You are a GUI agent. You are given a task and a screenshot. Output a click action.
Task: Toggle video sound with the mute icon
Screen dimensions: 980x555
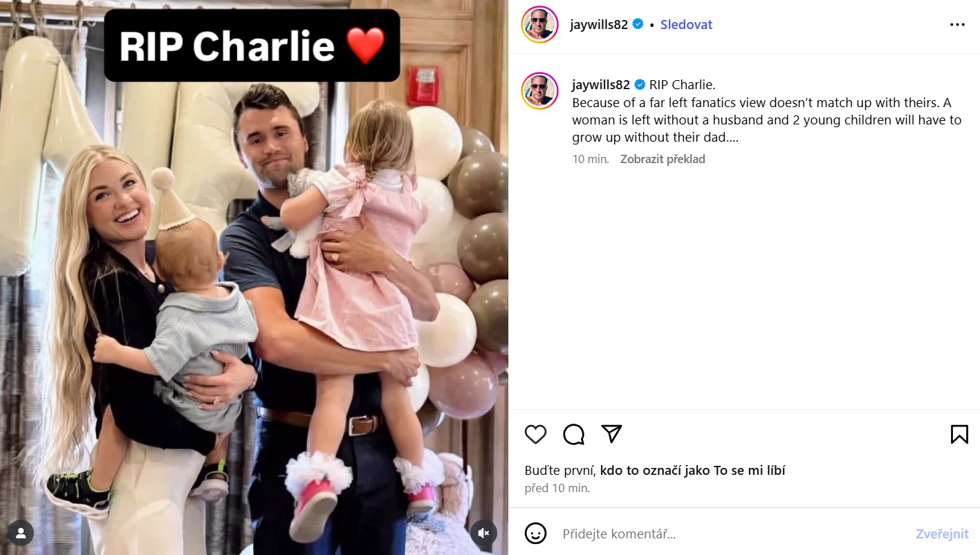click(484, 533)
